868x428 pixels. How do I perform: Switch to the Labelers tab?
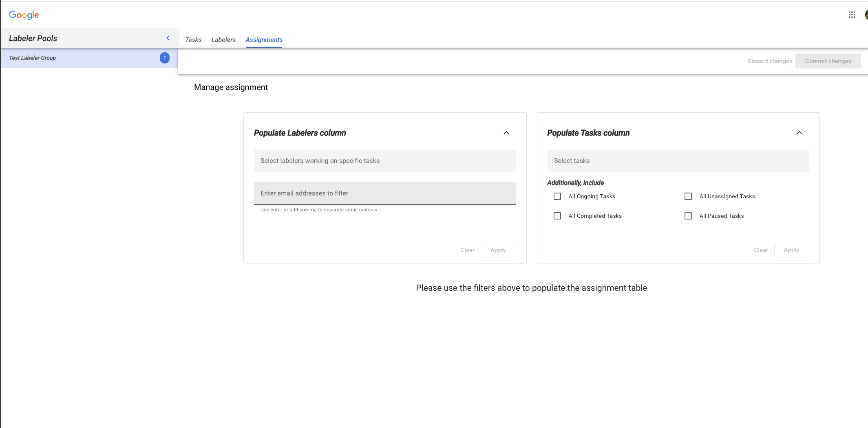click(x=223, y=40)
